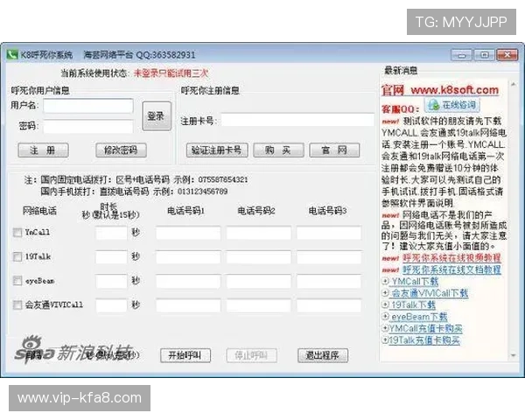
Task: Click the 购买 purchase button
Action: pyautogui.click(x=278, y=150)
